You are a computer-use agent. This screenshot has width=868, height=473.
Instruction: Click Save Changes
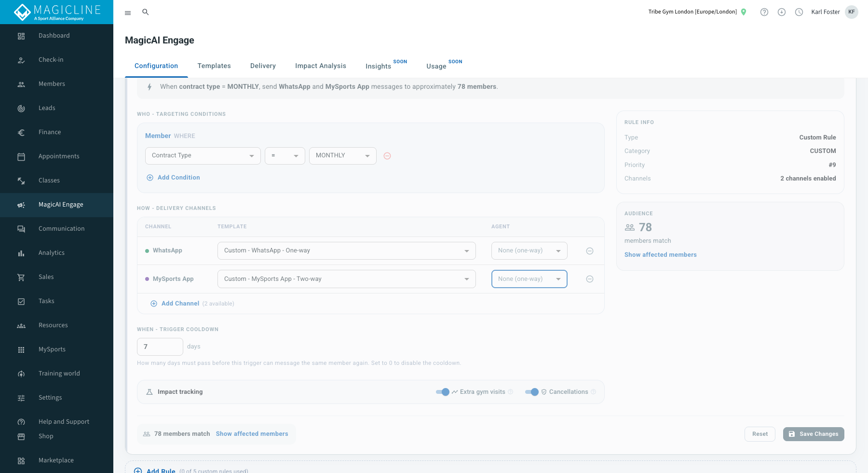tap(814, 434)
